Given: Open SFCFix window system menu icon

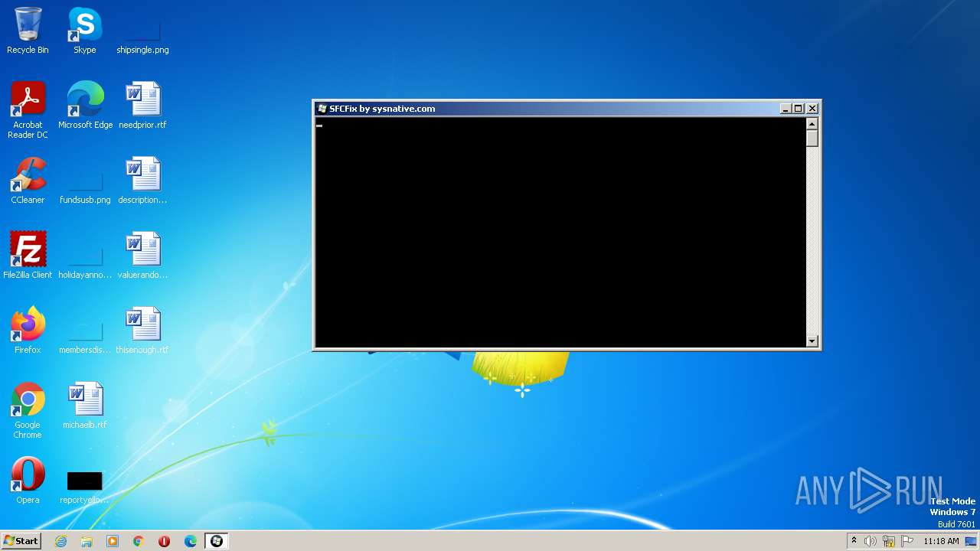Looking at the screenshot, I should click(x=322, y=109).
